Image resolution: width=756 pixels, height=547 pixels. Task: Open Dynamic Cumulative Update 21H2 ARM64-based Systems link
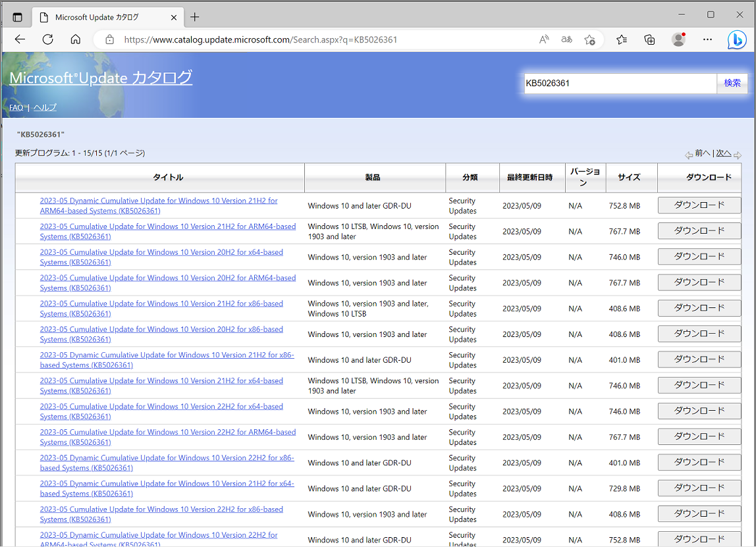[x=159, y=206]
